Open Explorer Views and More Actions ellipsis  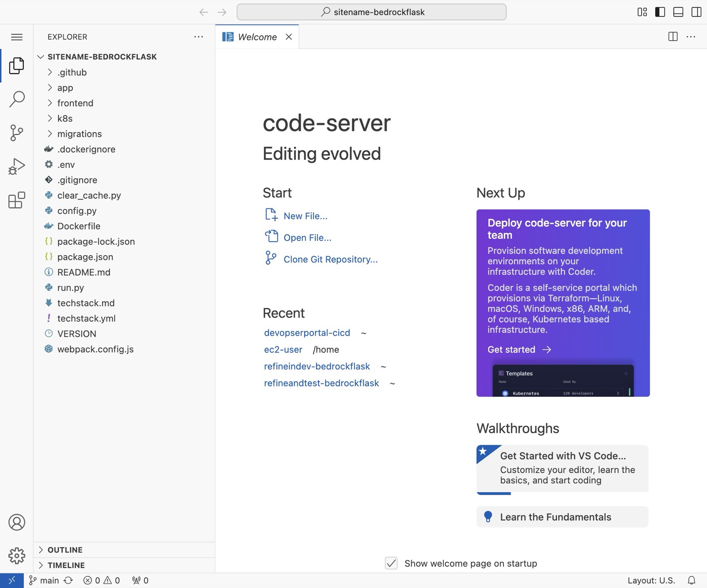(199, 37)
